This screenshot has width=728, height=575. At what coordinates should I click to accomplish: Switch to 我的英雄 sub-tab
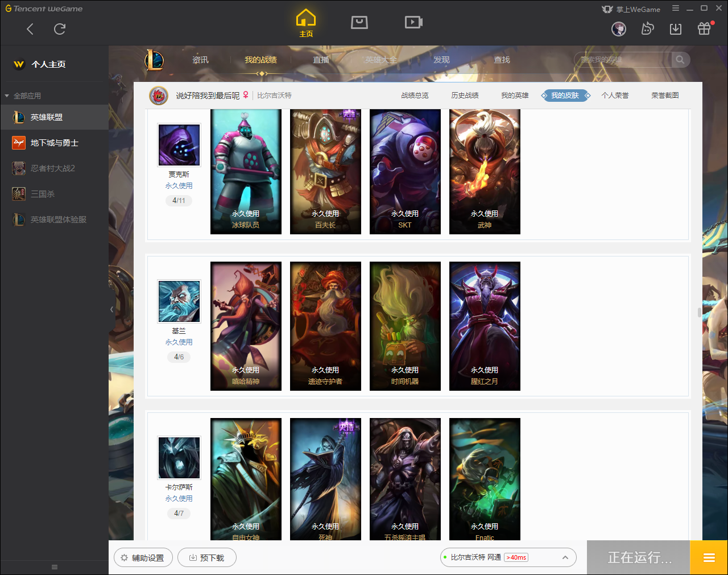(x=515, y=96)
